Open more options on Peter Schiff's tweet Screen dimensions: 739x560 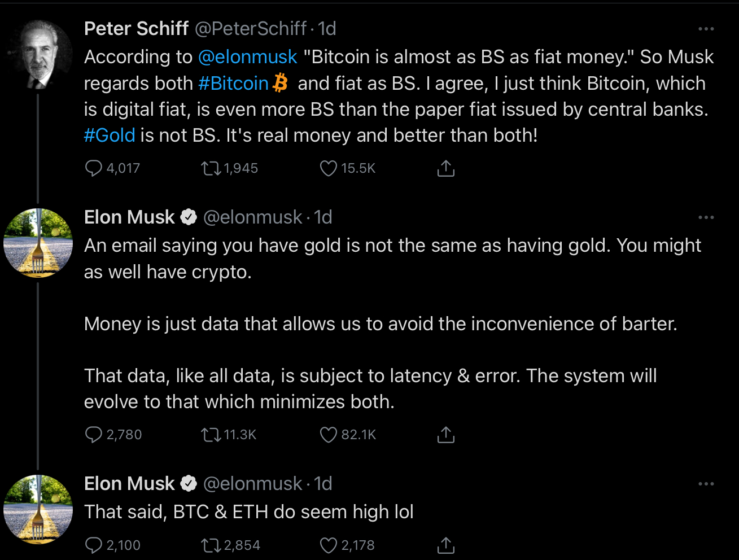(x=706, y=29)
